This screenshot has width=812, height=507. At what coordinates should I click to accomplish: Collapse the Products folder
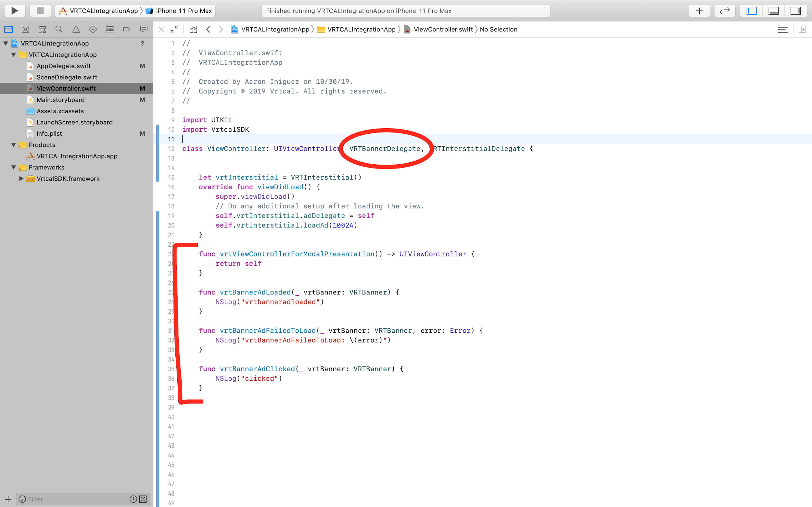13,145
